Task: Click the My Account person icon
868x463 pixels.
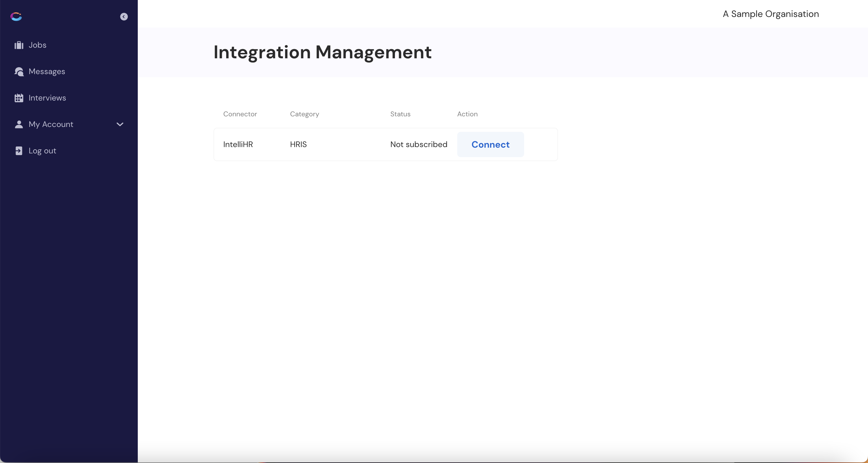Action: (x=19, y=124)
